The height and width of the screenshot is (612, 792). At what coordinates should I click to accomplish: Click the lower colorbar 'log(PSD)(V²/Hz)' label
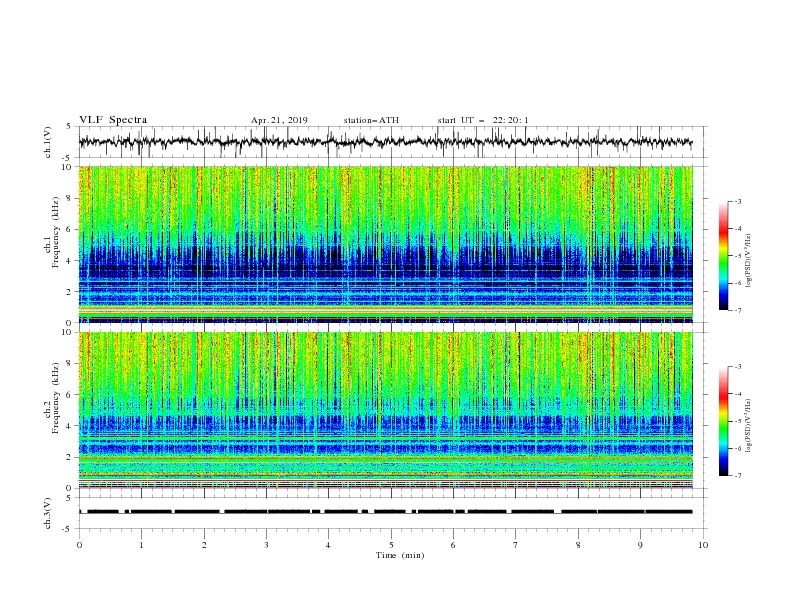click(748, 425)
